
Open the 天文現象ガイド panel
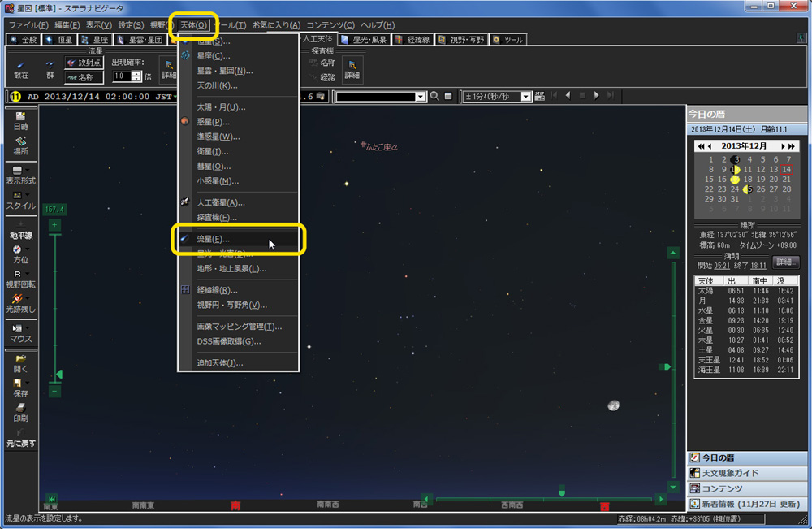pos(748,473)
